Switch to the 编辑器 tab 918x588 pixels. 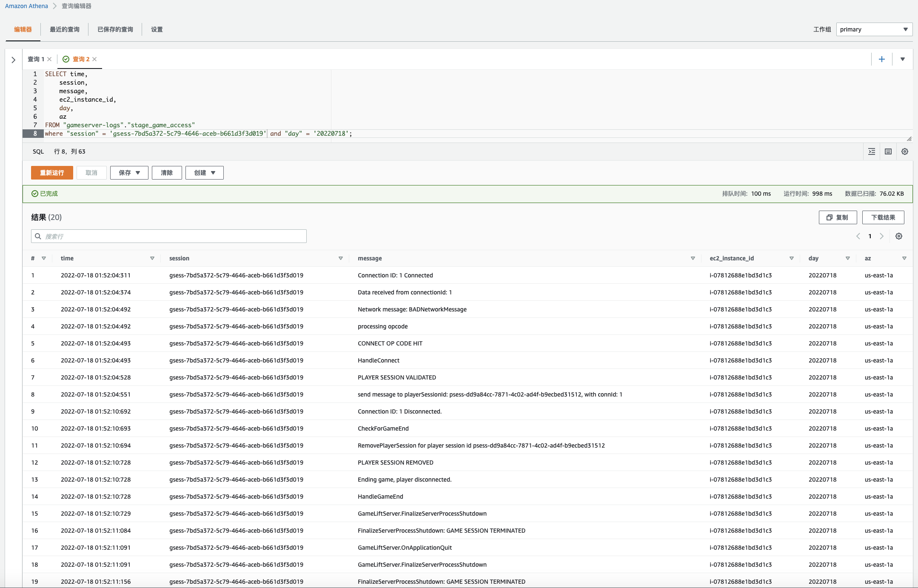click(x=23, y=29)
